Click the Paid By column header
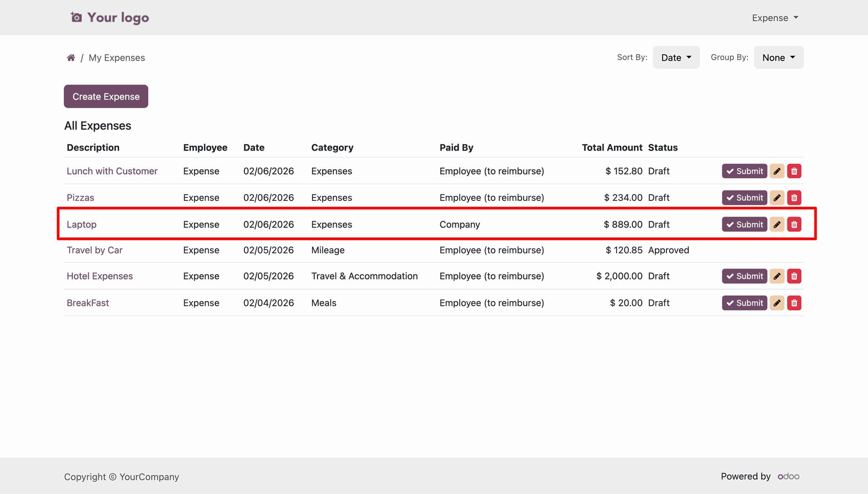Screen dimensions: 868x494 (x=456, y=147)
